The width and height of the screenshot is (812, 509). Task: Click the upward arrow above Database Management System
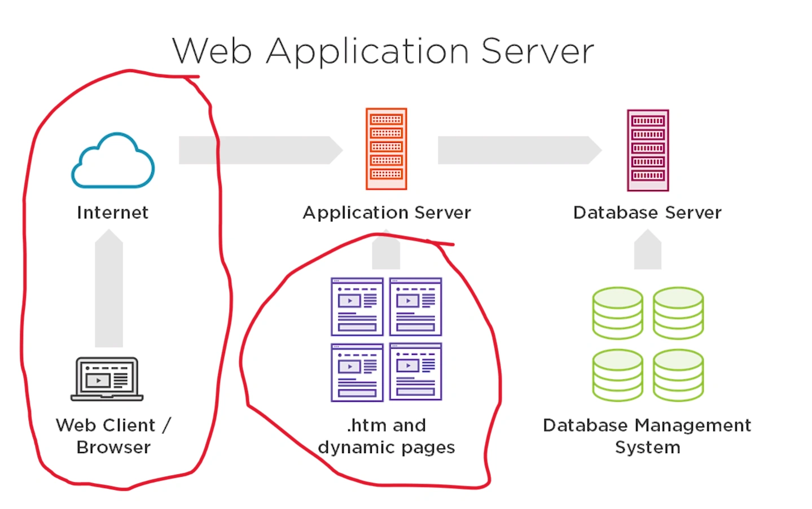click(647, 248)
